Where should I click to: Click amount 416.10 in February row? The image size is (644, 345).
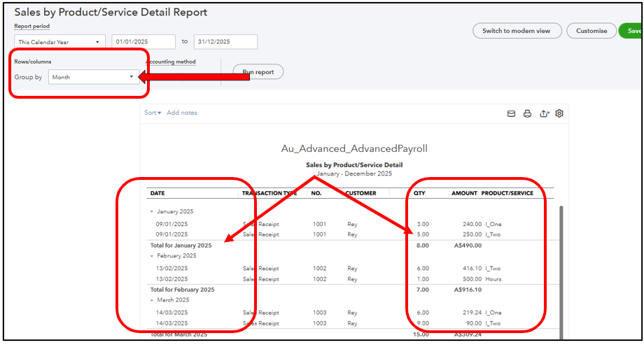[473, 269]
